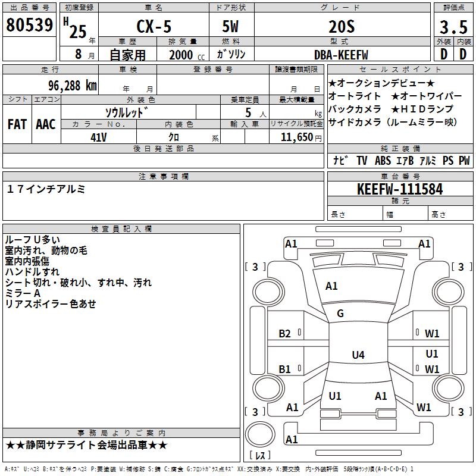
Task: Click the overall score 3.5
Action: click(x=453, y=27)
